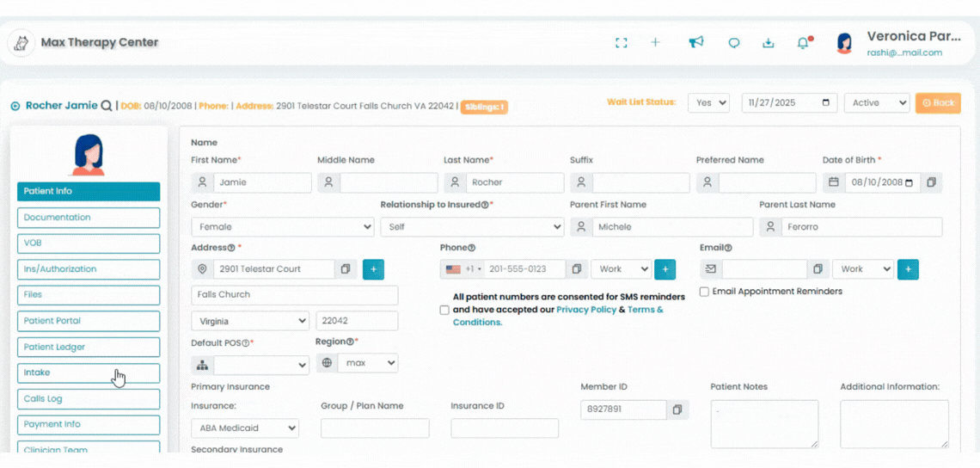This screenshot has height=468, width=980.
Task: Click the Siblings: 1 badge
Action: click(x=484, y=107)
